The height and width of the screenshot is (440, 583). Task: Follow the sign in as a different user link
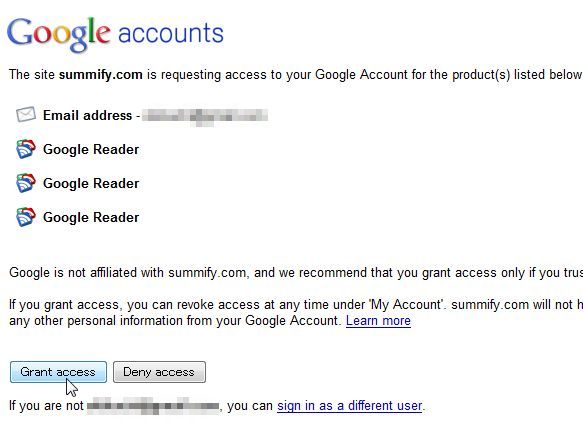[x=350, y=405]
